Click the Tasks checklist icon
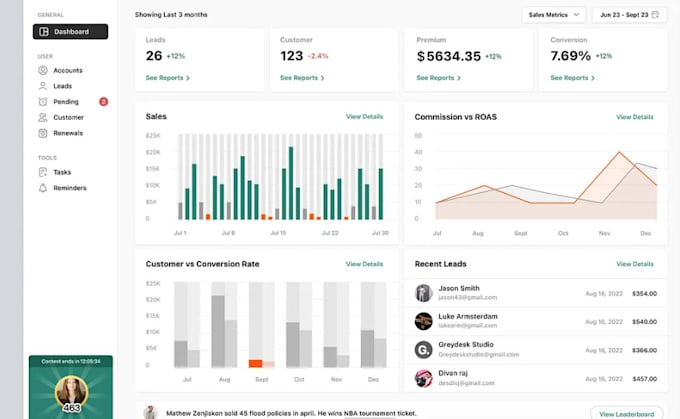 (42, 172)
